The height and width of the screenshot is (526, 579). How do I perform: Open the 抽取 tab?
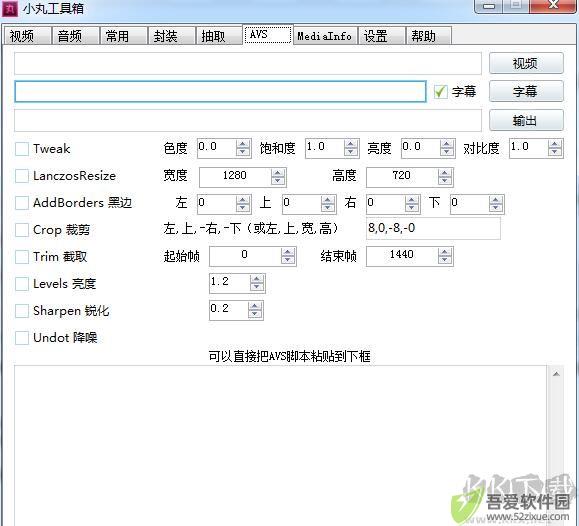tap(219, 36)
